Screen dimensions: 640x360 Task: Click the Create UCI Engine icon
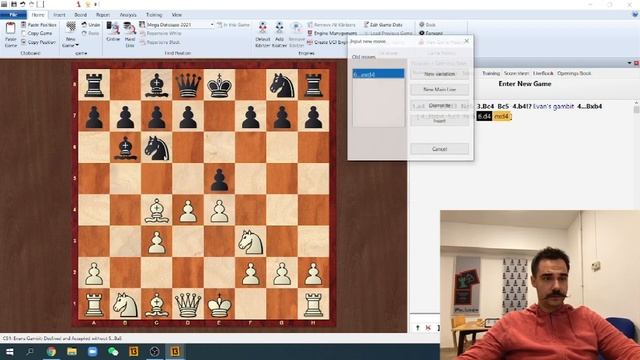(x=310, y=42)
